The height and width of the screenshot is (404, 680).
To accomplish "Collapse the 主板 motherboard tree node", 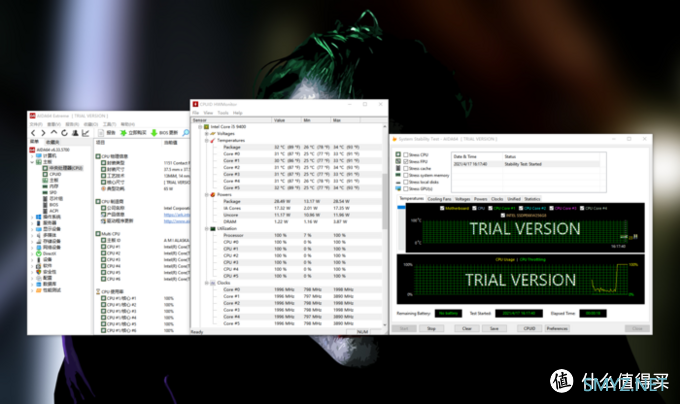I will tap(32, 162).
